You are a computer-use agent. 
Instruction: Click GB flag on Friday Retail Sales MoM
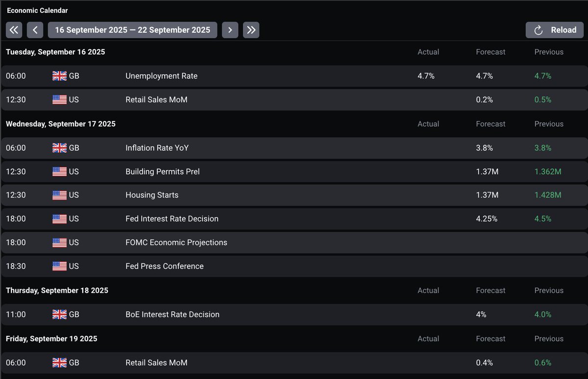[59, 363]
